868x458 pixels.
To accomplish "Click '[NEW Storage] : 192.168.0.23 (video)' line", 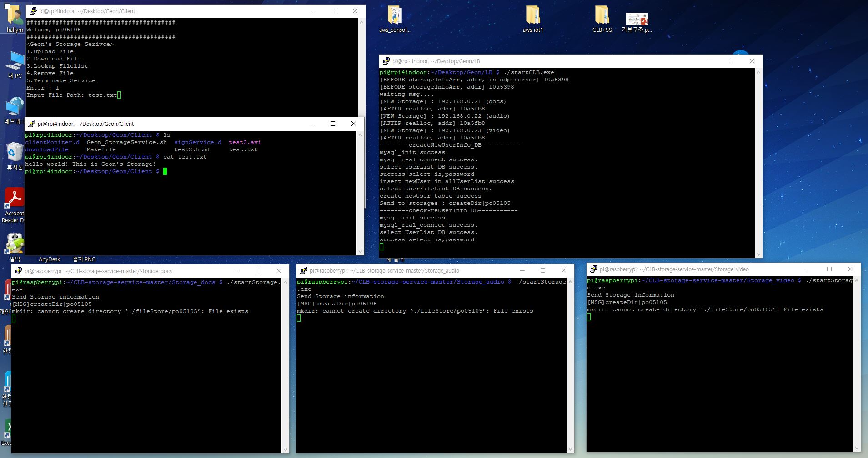I will click(445, 130).
